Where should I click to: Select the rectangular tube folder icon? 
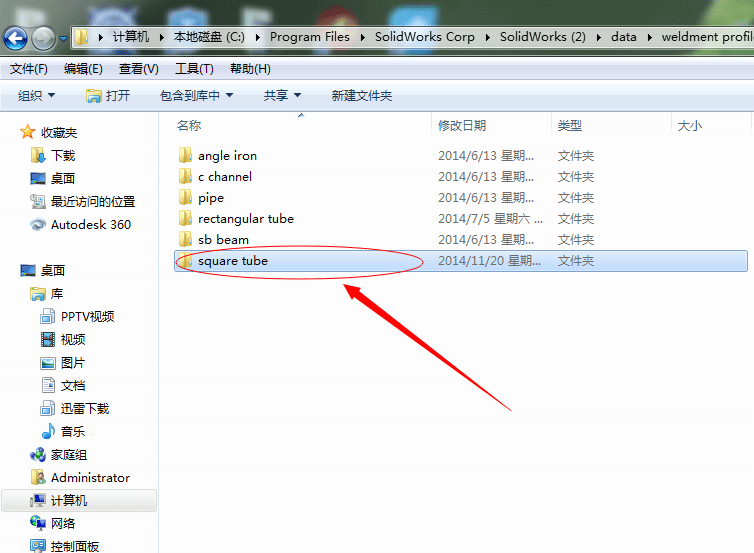click(x=185, y=219)
